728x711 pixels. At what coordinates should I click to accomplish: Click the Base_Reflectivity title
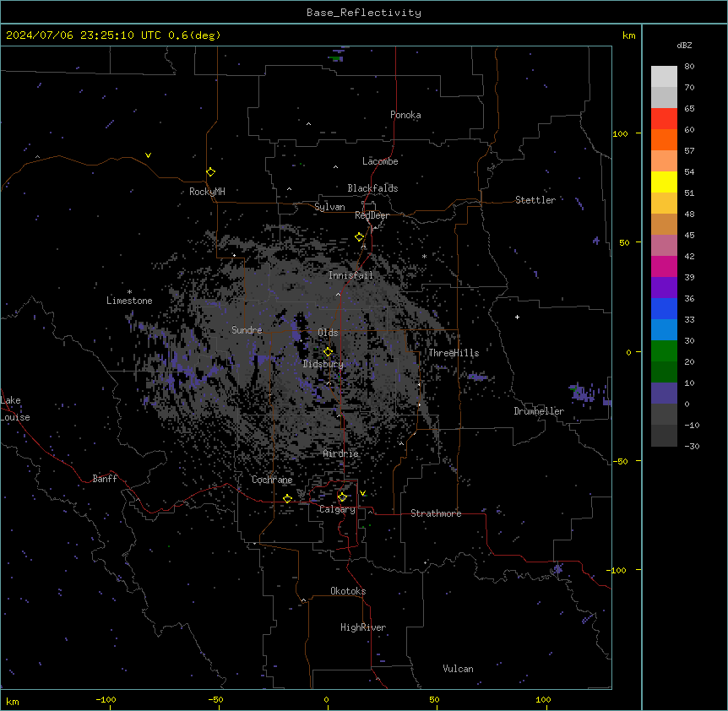click(364, 13)
